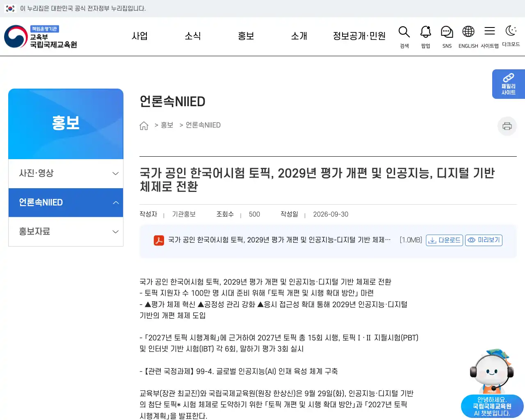Open the 소식 main menu

[x=193, y=36]
